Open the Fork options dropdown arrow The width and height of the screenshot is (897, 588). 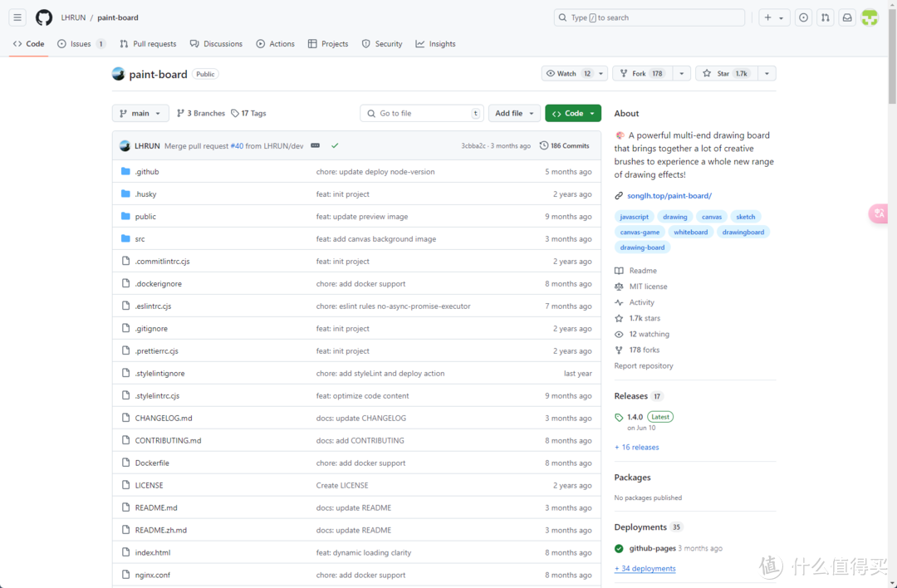click(x=681, y=73)
